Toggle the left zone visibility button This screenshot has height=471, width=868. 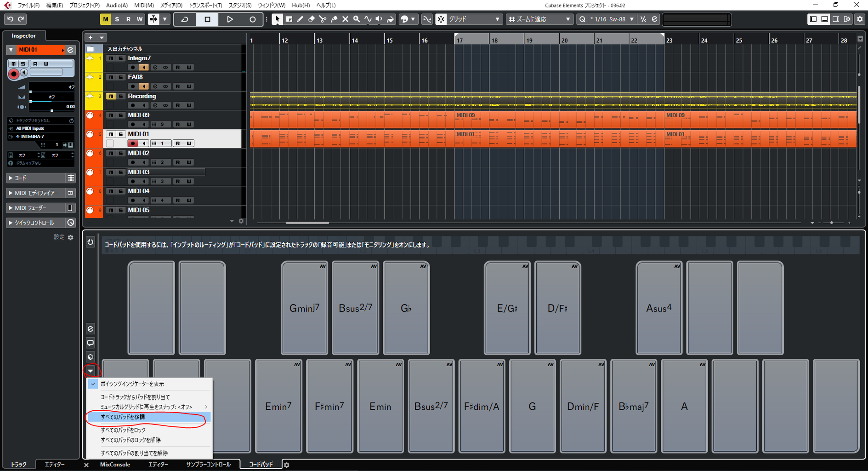pyautogui.click(x=813, y=19)
